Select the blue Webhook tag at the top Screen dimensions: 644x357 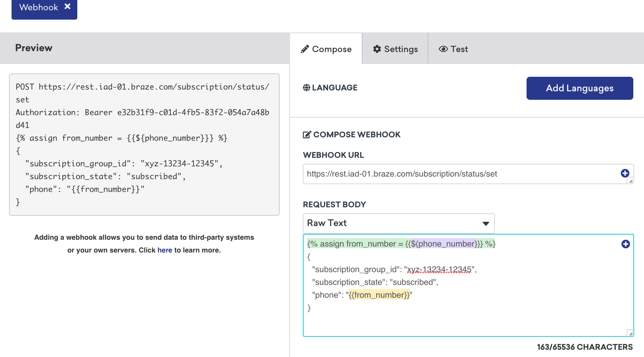point(39,7)
